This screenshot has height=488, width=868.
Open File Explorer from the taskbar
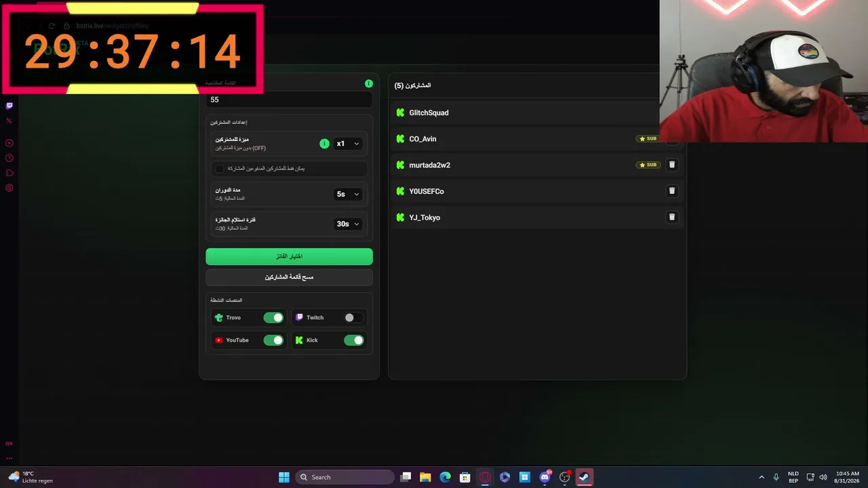coord(425,477)
